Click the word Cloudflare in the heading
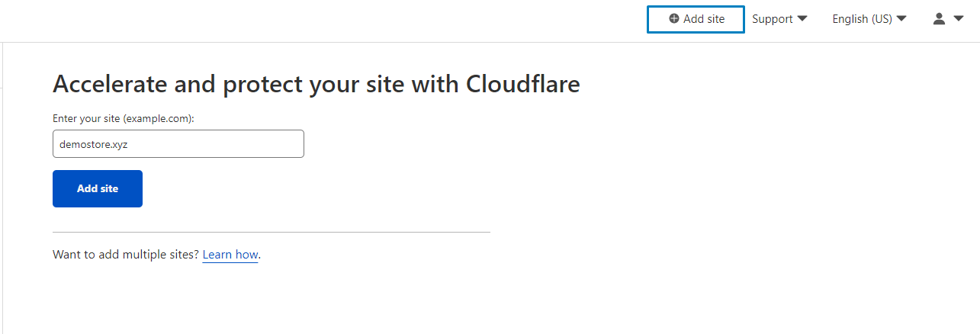Screen dimensions: 980x334 [x=523, y=84]
